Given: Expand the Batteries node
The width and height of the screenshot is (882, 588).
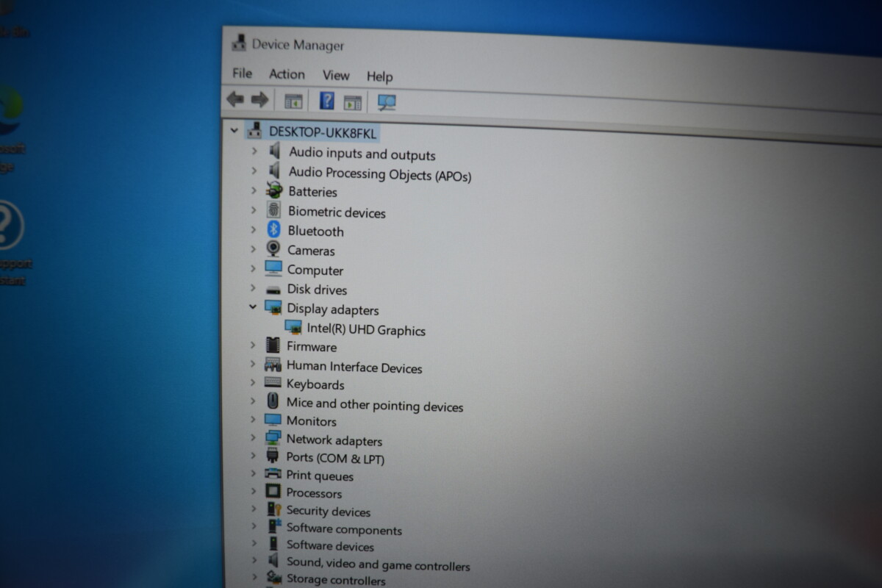Looking at the screenshot, I should pos(254,190).
